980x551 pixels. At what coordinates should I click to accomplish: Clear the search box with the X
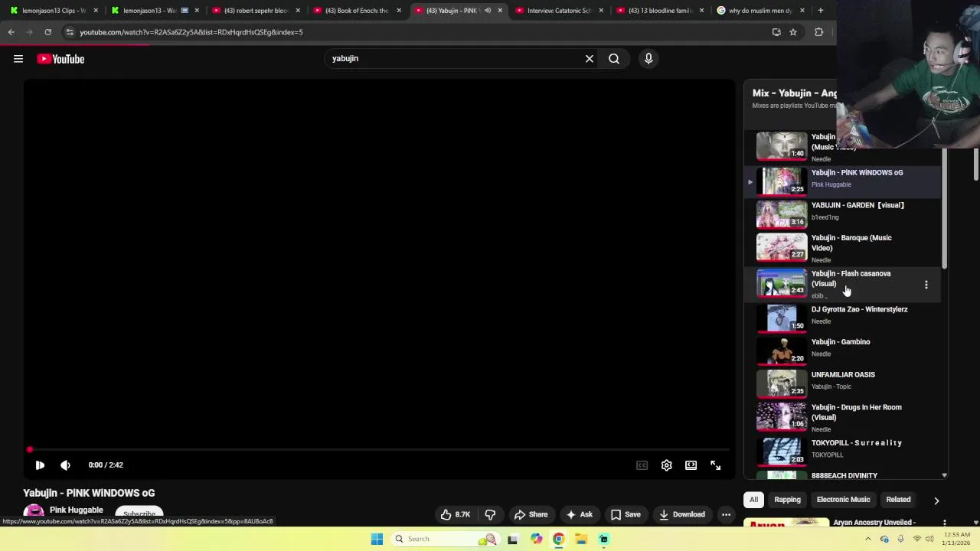(x=590, y=58)
